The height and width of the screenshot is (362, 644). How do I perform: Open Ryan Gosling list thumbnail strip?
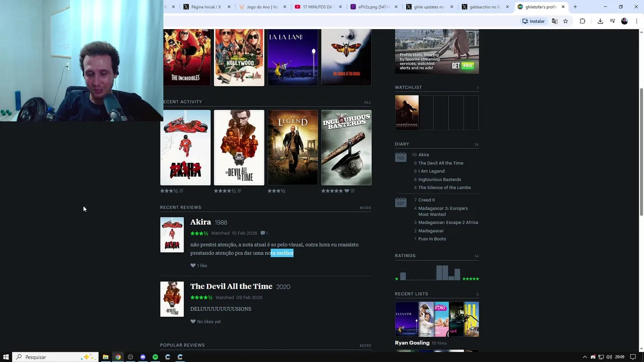(437, 319)
